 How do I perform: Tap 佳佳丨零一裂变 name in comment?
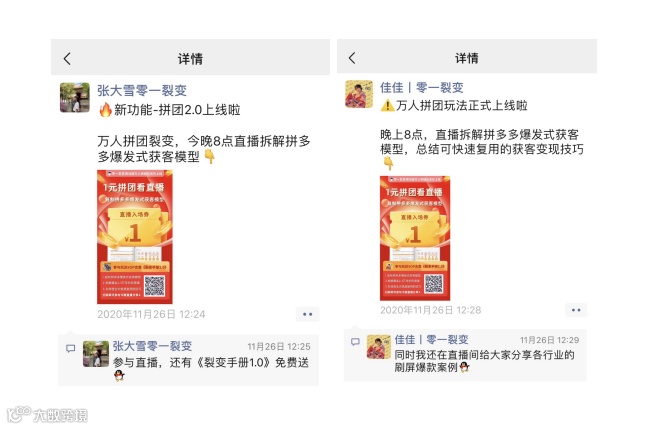431,339
